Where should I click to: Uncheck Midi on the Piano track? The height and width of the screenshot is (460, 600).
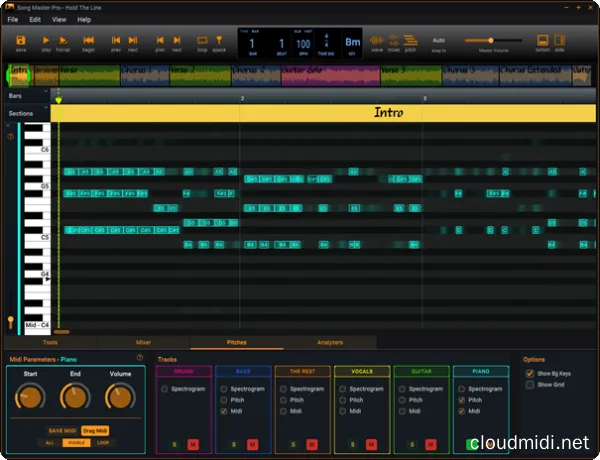pos(461,411)
